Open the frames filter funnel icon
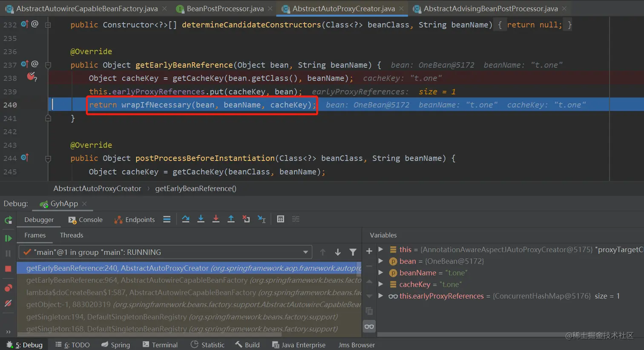 [353, 252]
